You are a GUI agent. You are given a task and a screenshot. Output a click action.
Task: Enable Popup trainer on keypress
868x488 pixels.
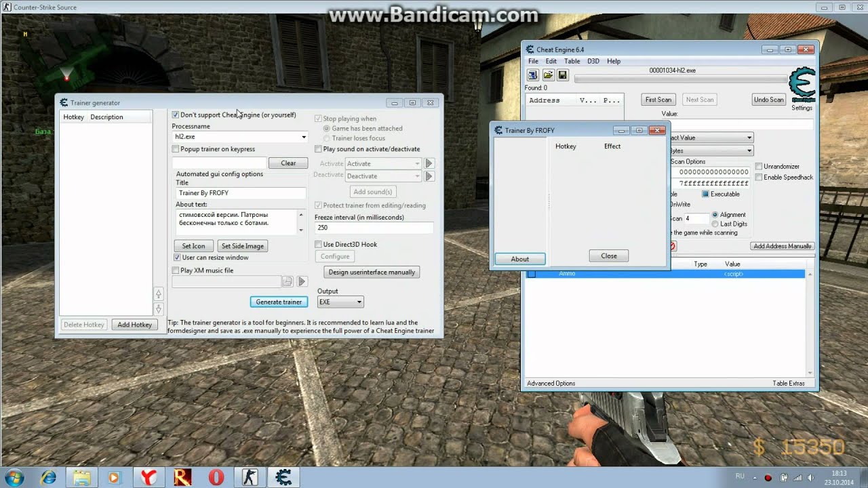click(176, 149)
